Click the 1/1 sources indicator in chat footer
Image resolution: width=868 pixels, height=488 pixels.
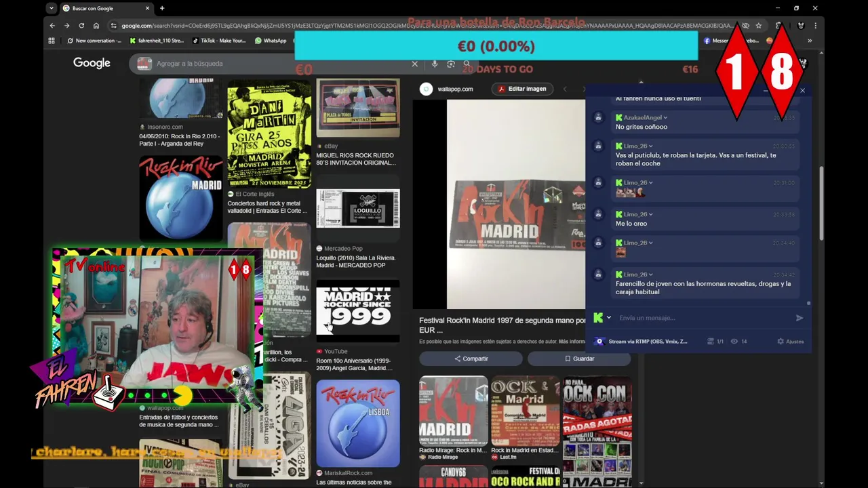click(x=715, y=342)
